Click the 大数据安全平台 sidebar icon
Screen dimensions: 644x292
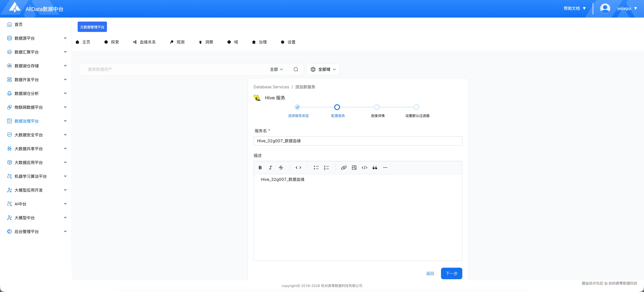9,135
